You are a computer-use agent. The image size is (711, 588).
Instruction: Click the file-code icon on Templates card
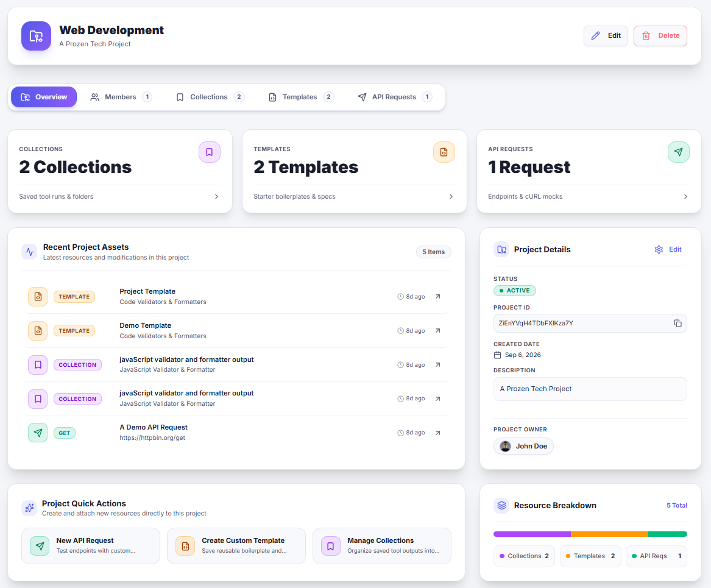444,152
